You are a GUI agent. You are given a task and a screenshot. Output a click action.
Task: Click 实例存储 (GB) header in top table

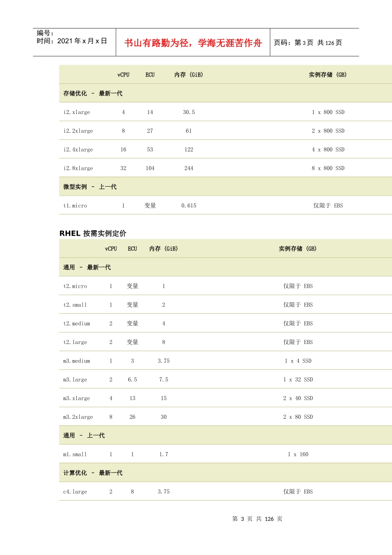[x=328, y=75]
